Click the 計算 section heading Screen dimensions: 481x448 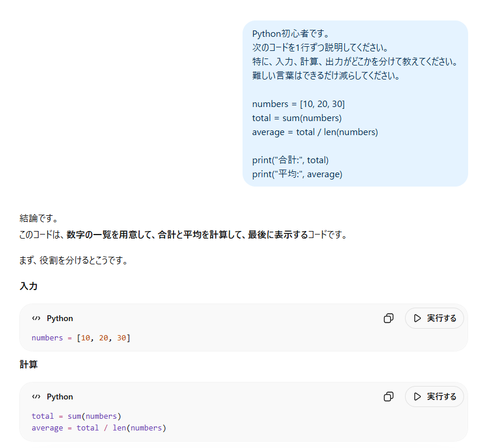point(29,364)
